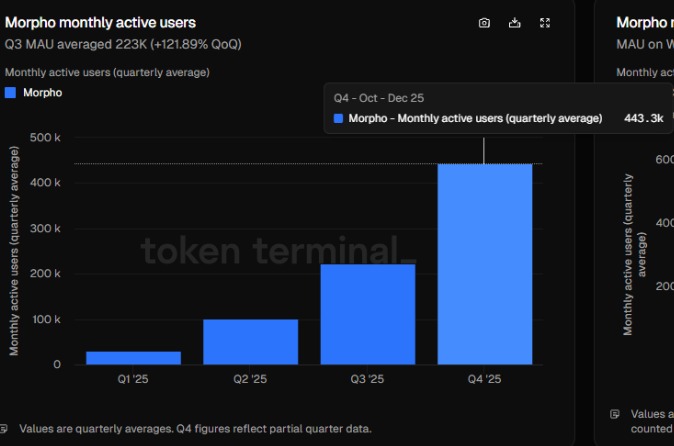Select the Q3 '25 bar

point(368,314)
